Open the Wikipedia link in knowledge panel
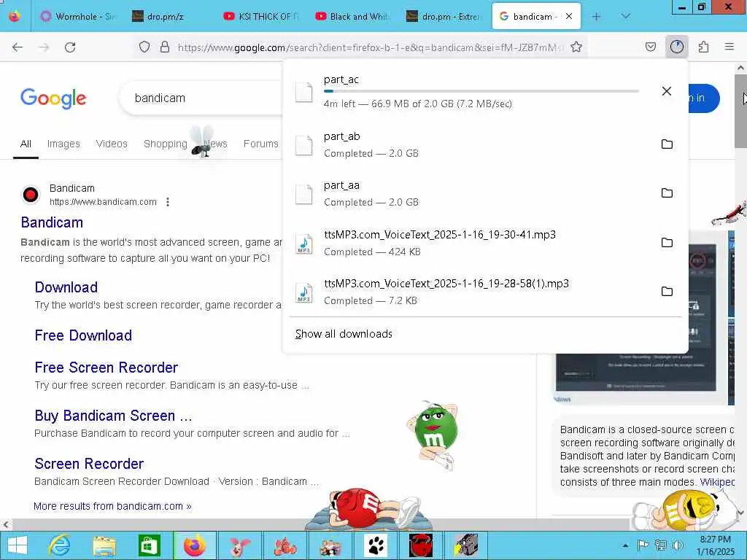747x560 pixels. pos(717,482)
